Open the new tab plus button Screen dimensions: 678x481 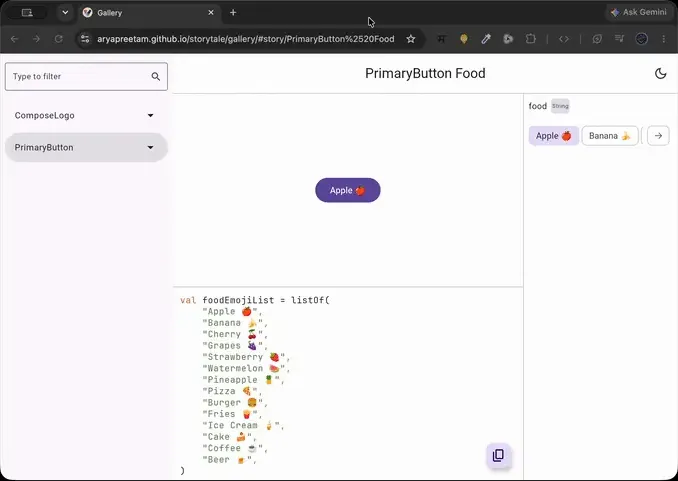coord(233,13)
